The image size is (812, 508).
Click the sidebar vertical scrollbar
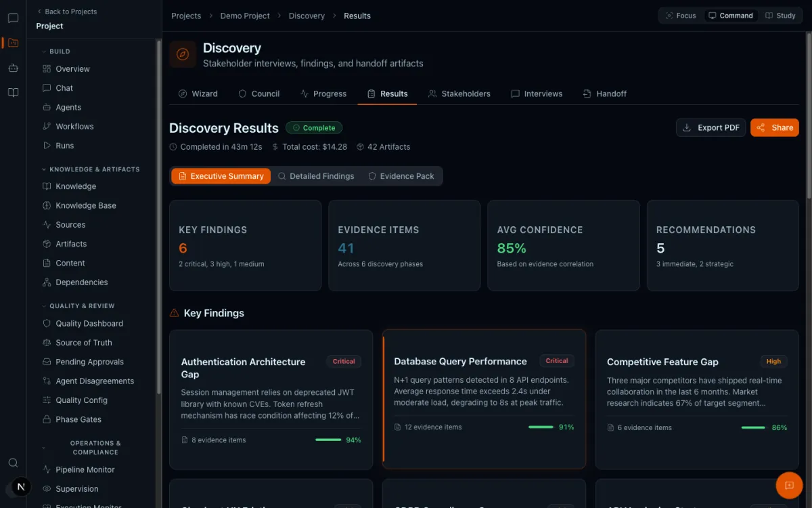click(159, 217)
